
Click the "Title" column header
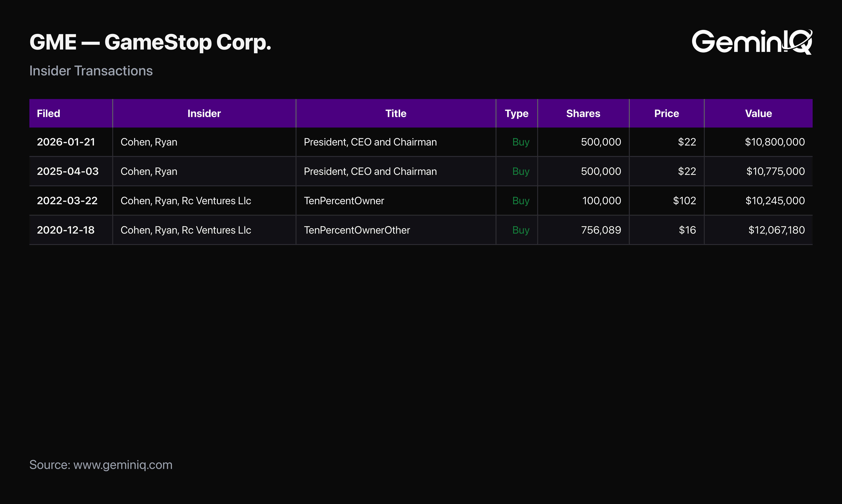[396, 113]
